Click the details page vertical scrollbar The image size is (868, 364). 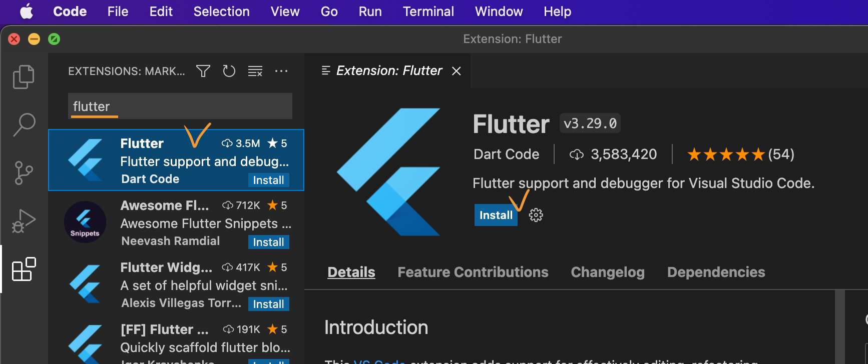tap(840, 327)
